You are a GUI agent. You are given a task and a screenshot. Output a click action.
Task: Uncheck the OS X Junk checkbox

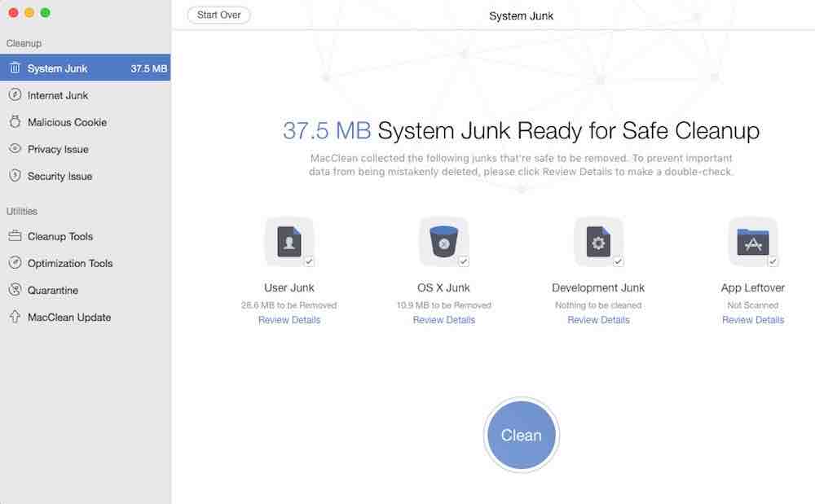(x=464, y=261)
